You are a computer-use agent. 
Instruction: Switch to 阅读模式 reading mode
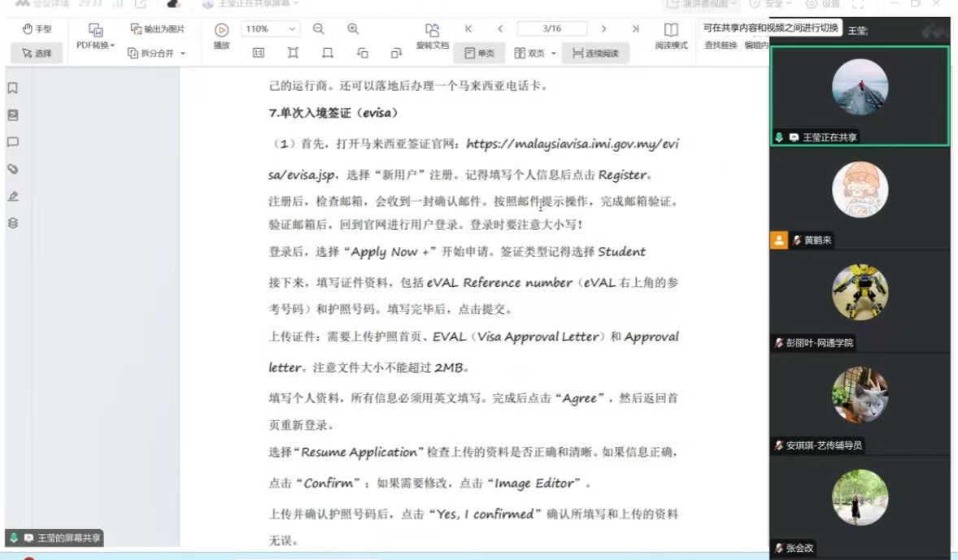tap(671, 37)
